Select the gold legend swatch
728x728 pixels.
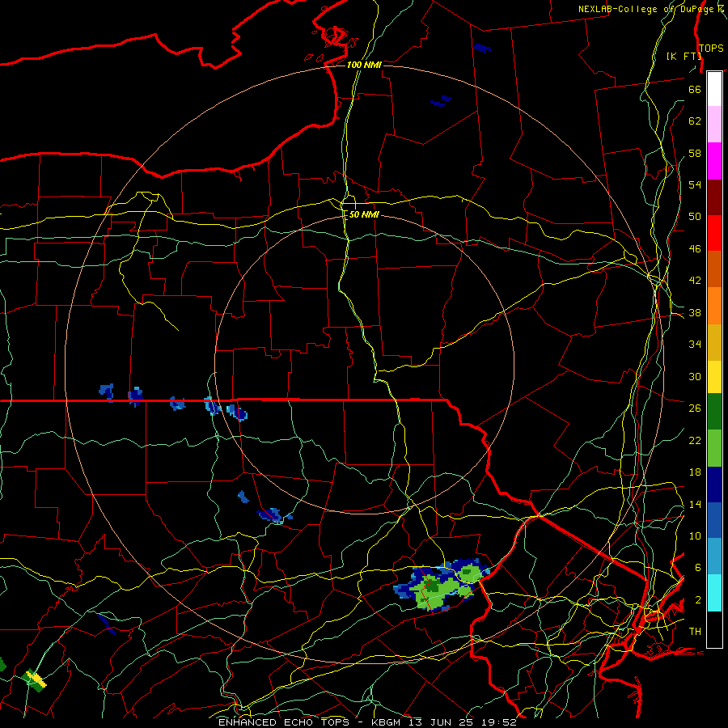714,342
